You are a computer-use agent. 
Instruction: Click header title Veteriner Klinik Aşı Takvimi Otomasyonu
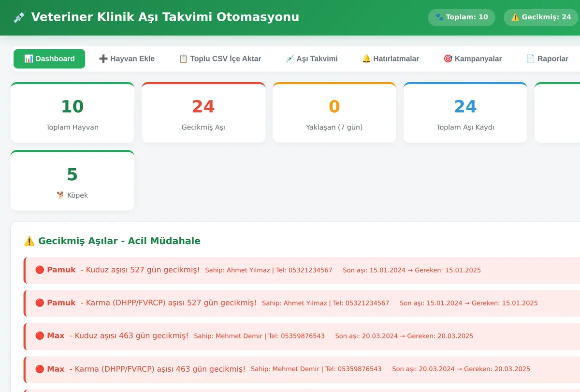pos(165,17)
